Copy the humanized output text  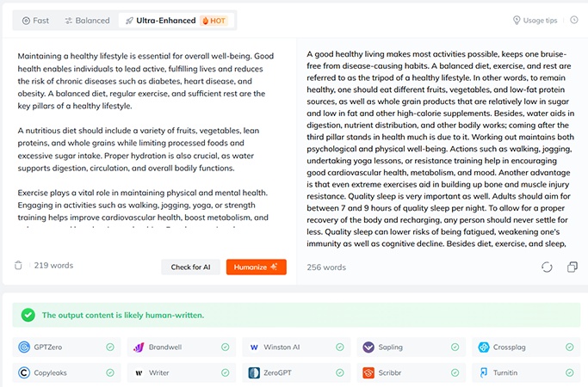point(573,267)
